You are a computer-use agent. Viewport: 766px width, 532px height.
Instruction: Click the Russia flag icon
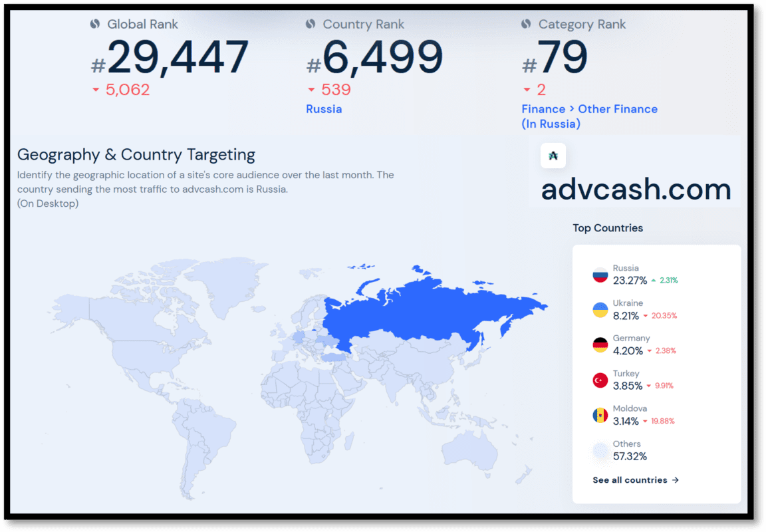point(600,275)
